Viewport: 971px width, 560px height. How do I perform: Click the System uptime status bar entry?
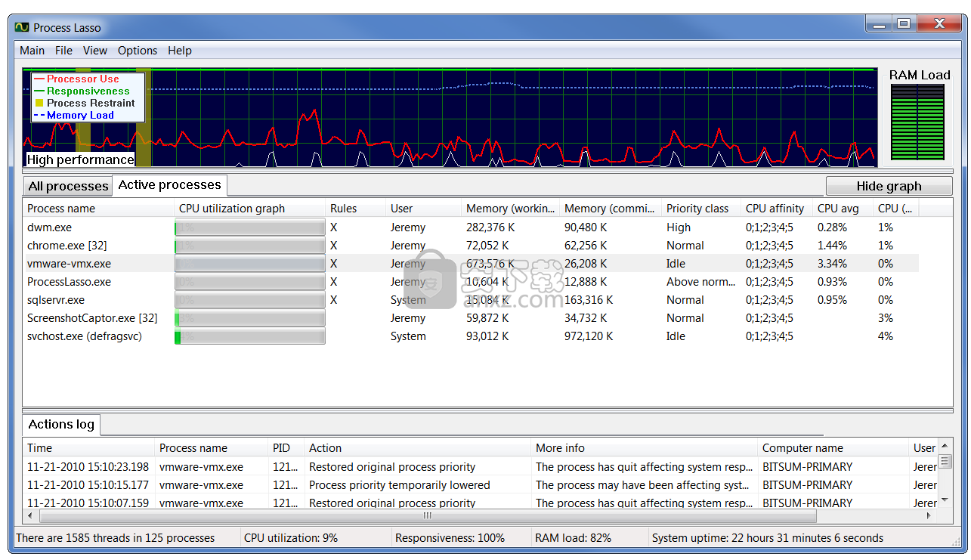(768, 538)
